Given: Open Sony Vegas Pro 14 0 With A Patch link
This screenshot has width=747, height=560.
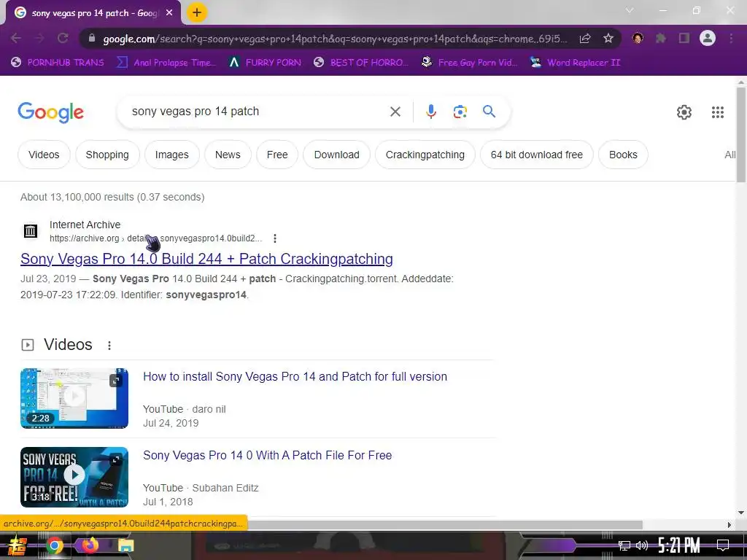Looking at the screenshot, I should [268, 455].
